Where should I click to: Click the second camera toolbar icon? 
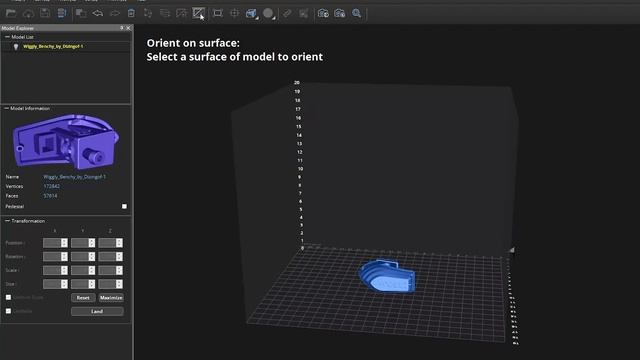tap(340, 13)
